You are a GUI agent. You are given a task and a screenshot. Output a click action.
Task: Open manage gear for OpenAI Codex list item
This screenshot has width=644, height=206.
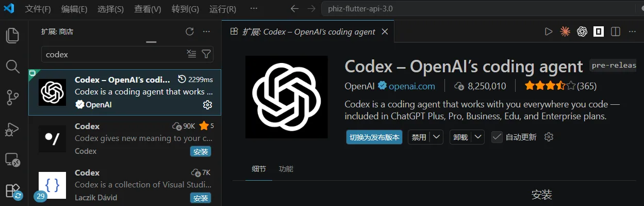pyautogui.click(x=207, y=105)
